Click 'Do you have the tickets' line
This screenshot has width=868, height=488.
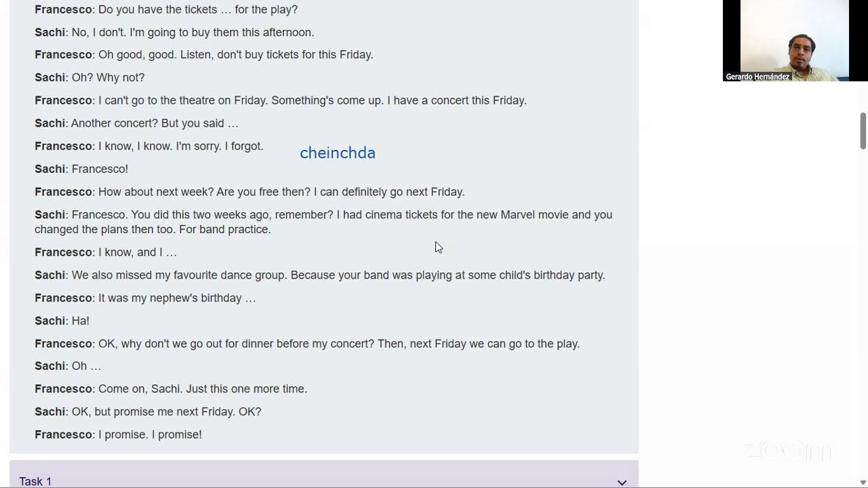tap(166, 9)
